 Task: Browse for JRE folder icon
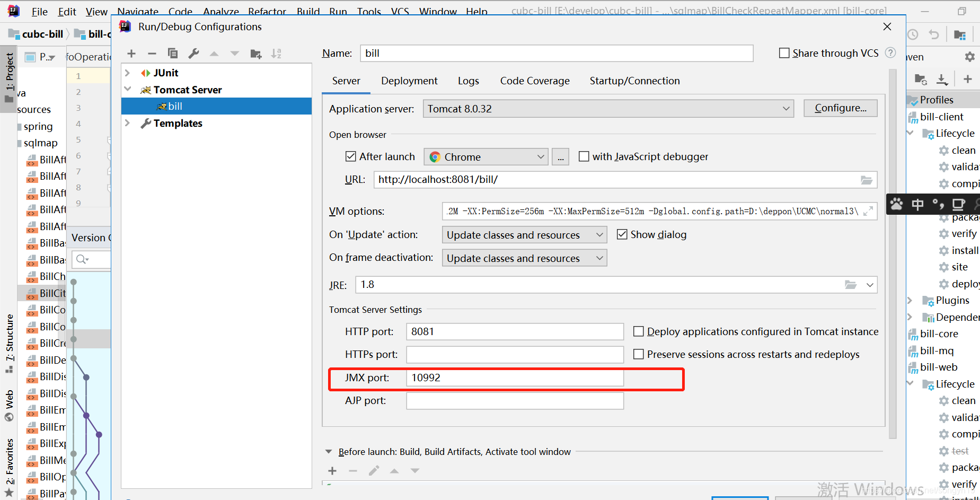(x=851, y=285)
